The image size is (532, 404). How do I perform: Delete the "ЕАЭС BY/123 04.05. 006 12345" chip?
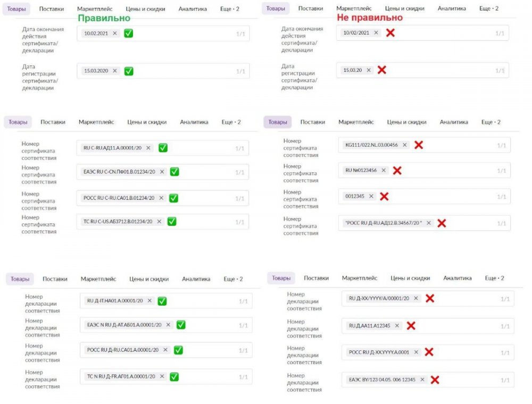pyautogui.click(x=422, y=380)
